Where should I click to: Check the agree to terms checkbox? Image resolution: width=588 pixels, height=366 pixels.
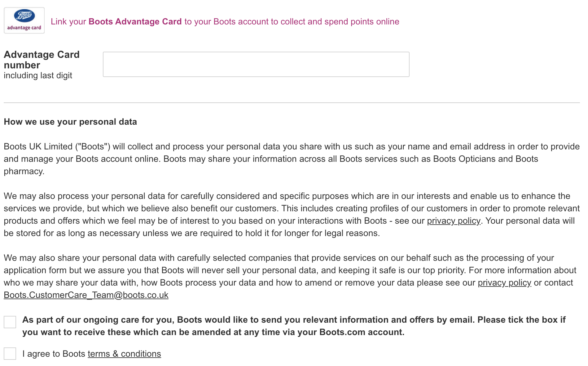tap(10, 354)
